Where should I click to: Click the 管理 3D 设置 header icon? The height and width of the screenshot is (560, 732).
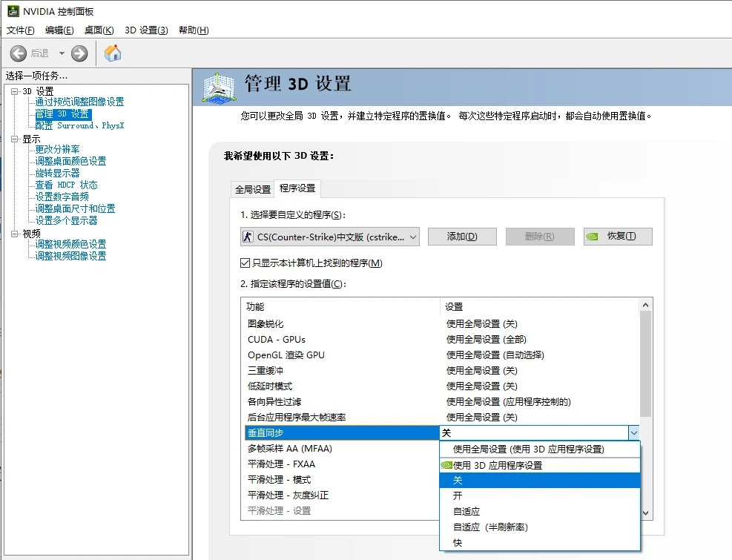tap(218, 88)
